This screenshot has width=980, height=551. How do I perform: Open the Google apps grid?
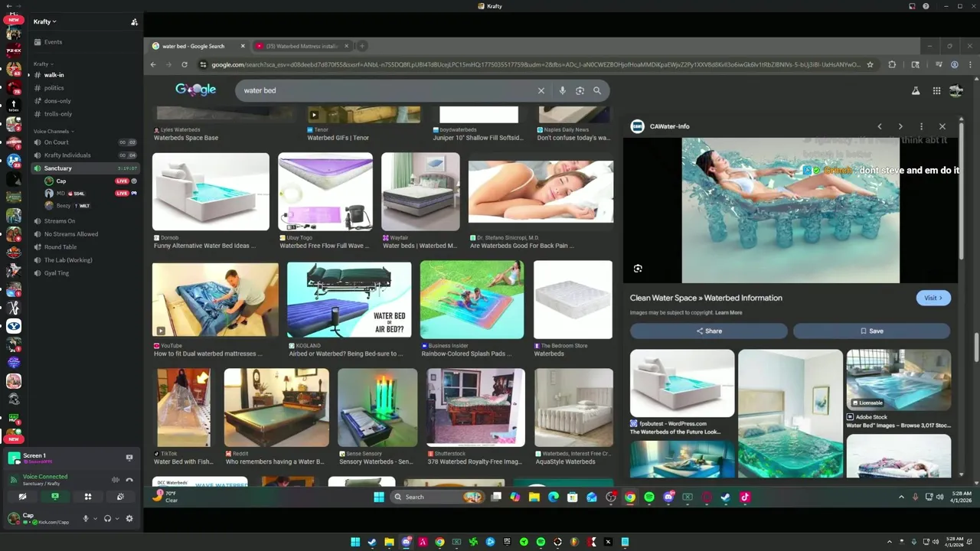click(x=936, y=91)
